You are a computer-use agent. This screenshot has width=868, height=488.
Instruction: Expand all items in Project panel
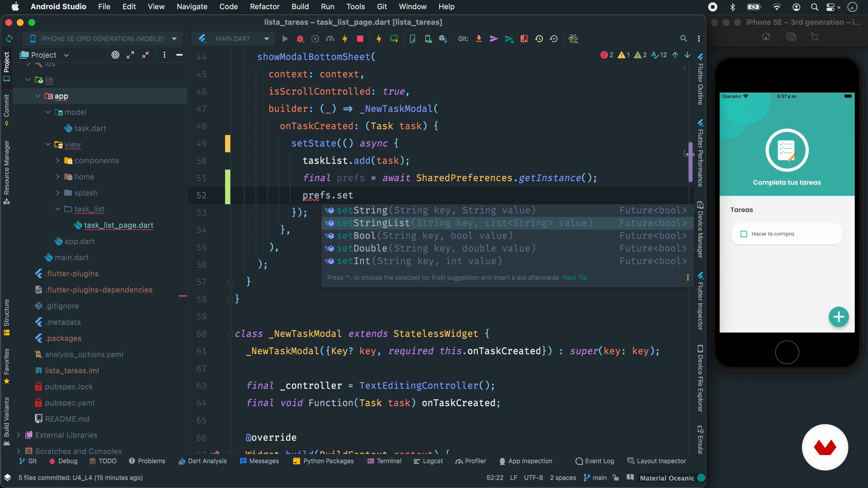pos(130,55)
